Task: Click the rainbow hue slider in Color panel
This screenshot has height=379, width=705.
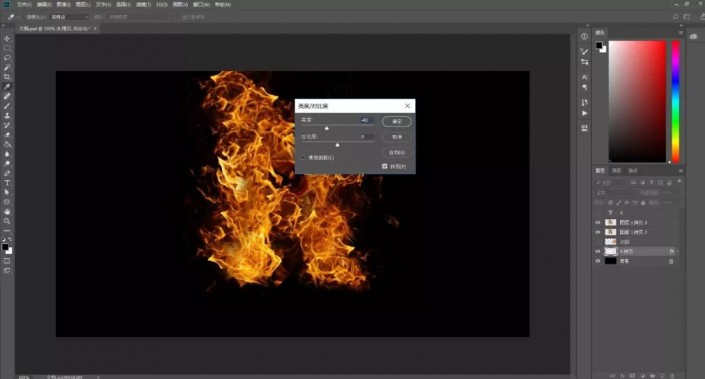Action: pyautogui.click(x=675, y=101)
